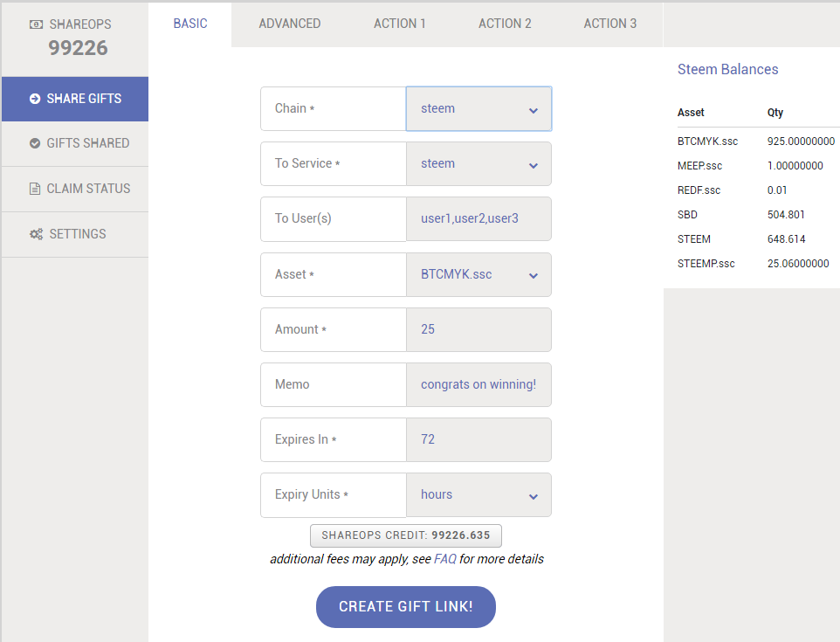This screenshot has height=642, width=840.
Task: Click the Settings gears icon
Action: (36, 234)
